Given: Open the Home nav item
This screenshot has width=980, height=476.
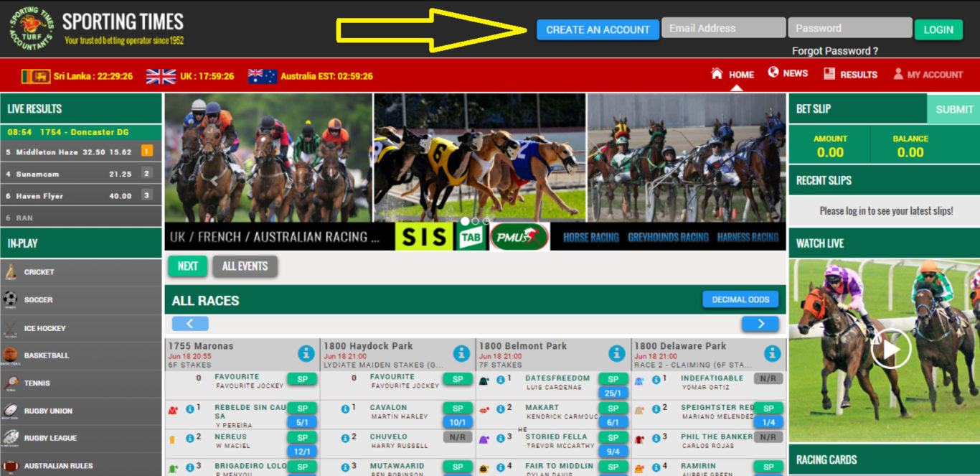Looking at the screenshot, I should (x=732, y=74).
